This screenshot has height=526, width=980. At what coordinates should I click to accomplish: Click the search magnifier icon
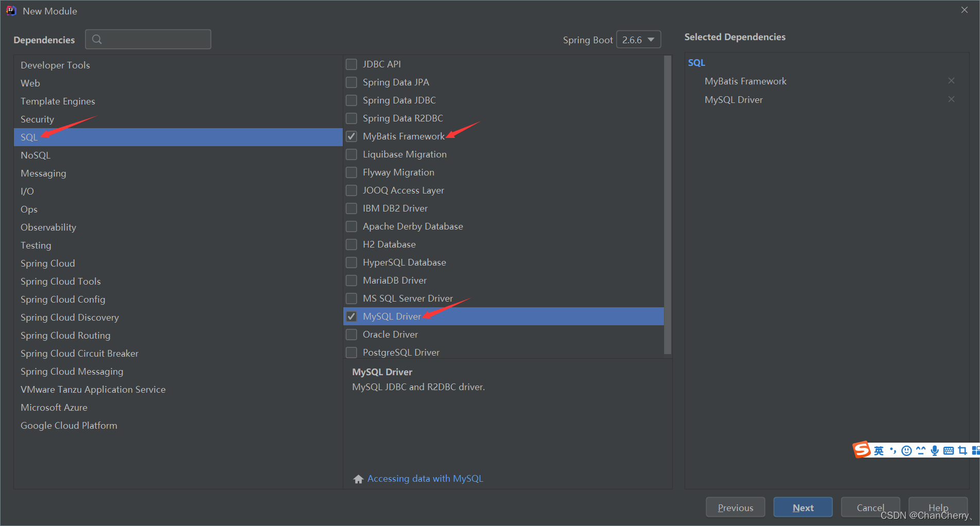click(x=97, y=39)
